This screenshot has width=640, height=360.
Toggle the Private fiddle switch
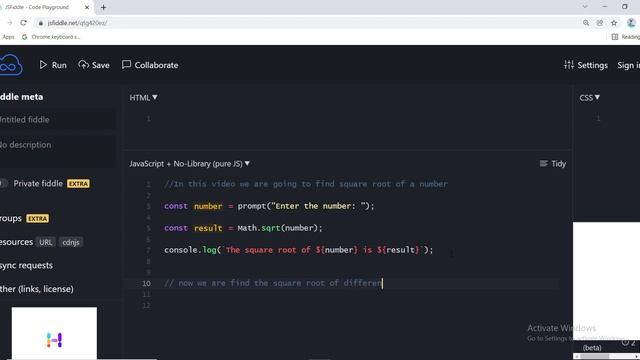pos(3,184)
